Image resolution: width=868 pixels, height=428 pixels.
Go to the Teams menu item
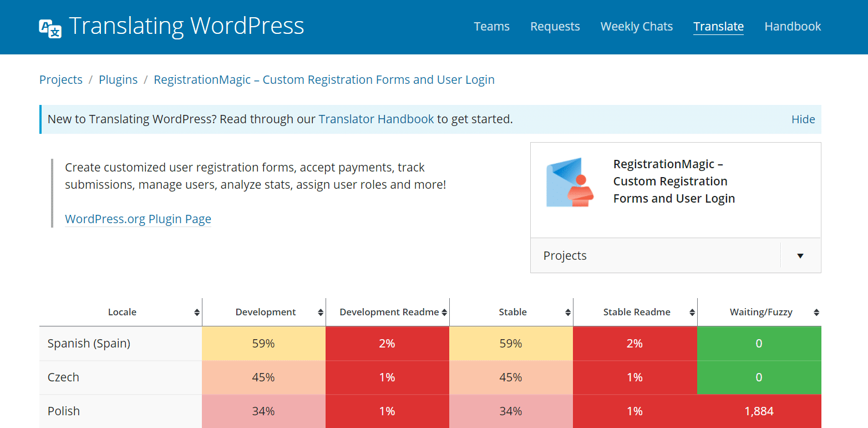click(x=491, y=26)
